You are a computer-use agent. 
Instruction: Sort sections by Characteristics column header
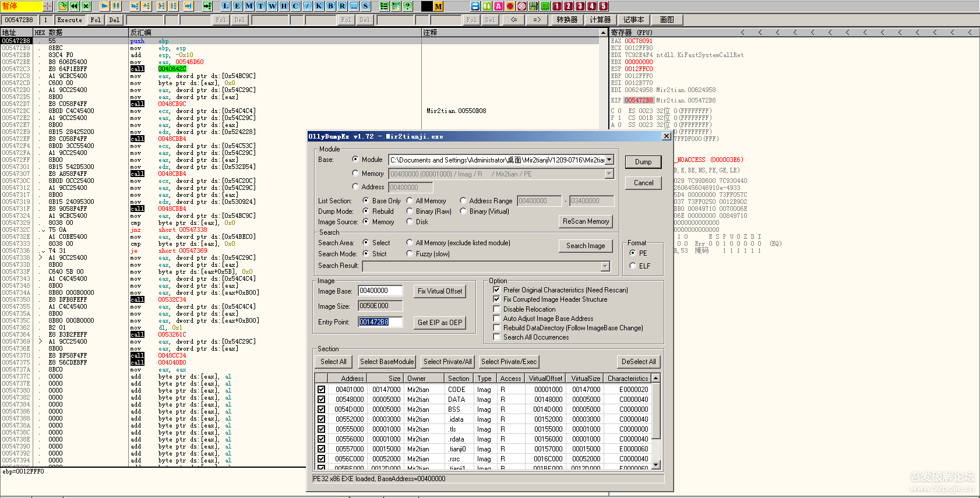pyautogui.click(x=628, y=378)
